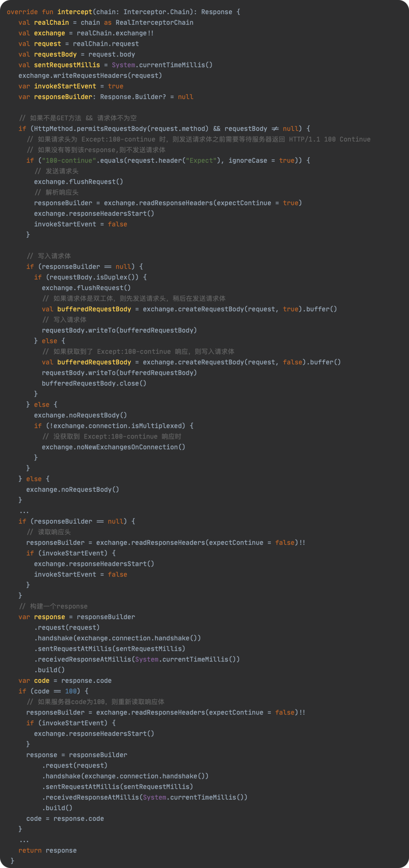Click the "override fun intercept" function signature line
This screenshot has width=409, height=868.
[x=123, y=12]
